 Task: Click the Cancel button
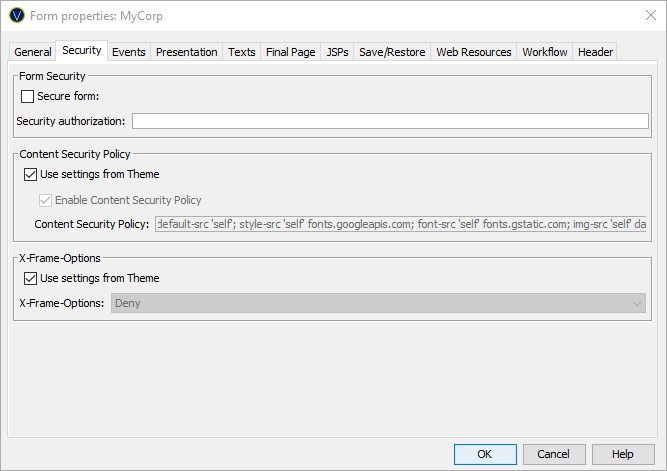553,454
